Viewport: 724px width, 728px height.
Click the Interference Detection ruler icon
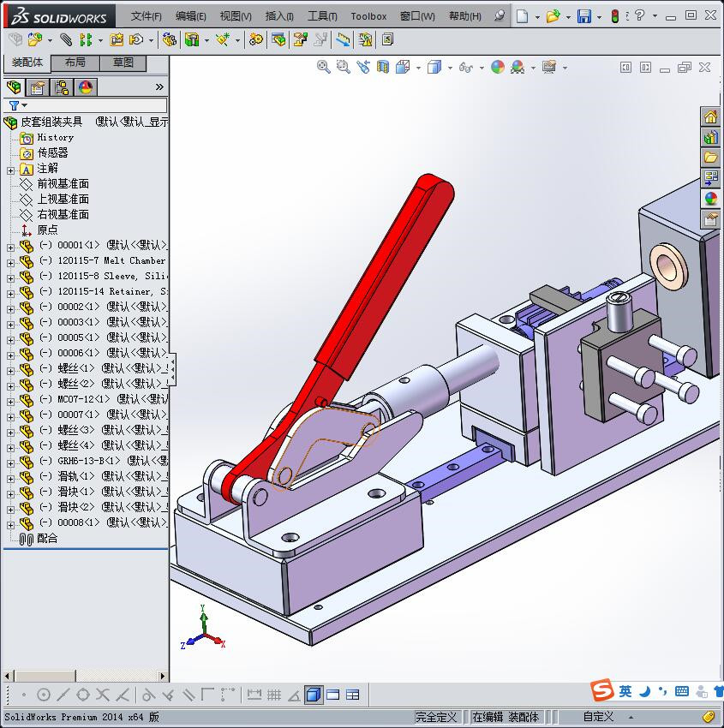[344, 40]
